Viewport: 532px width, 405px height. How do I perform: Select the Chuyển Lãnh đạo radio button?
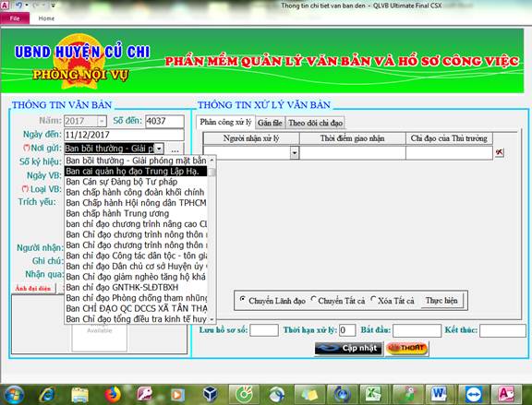pyautogui.click(x=242, y=299)
